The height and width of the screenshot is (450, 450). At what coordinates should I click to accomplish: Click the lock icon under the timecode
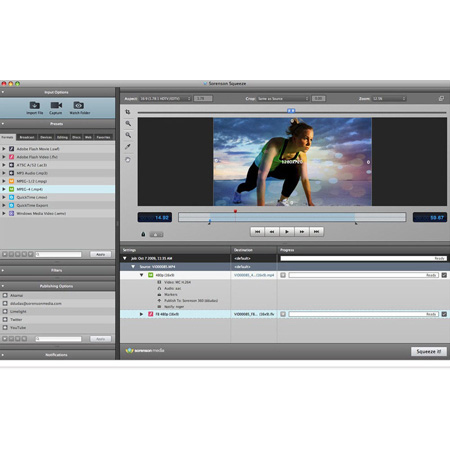coord(143,234)
